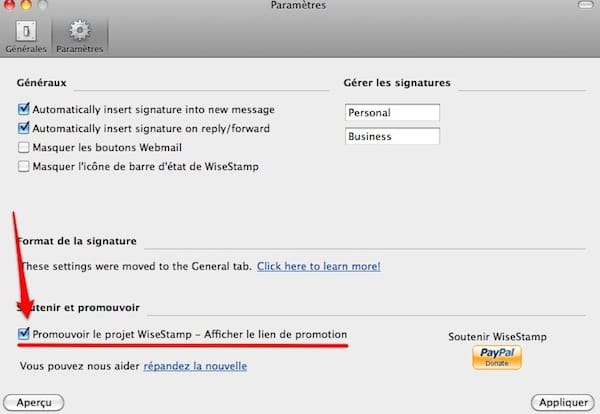Viewport: 600px width, 414px height.
Task: Toggle automatic signature for new messages
Action: tap(23, 109)
